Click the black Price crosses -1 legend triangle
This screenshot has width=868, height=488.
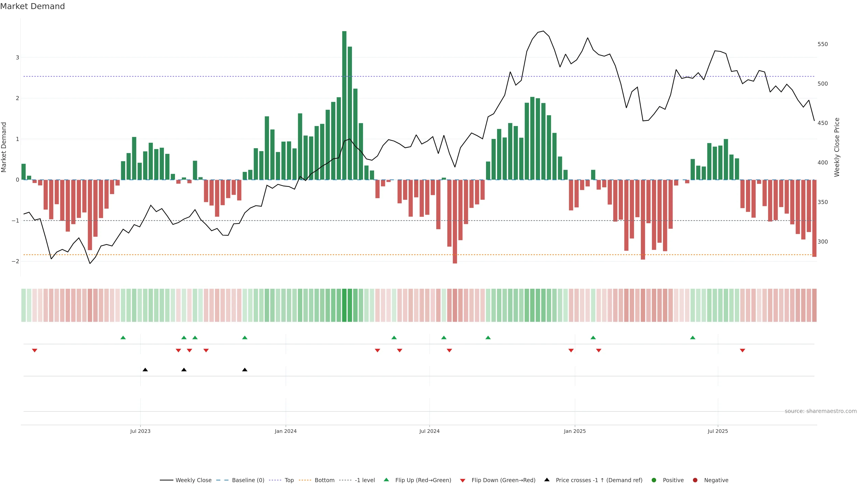click(x=547, y=480)
